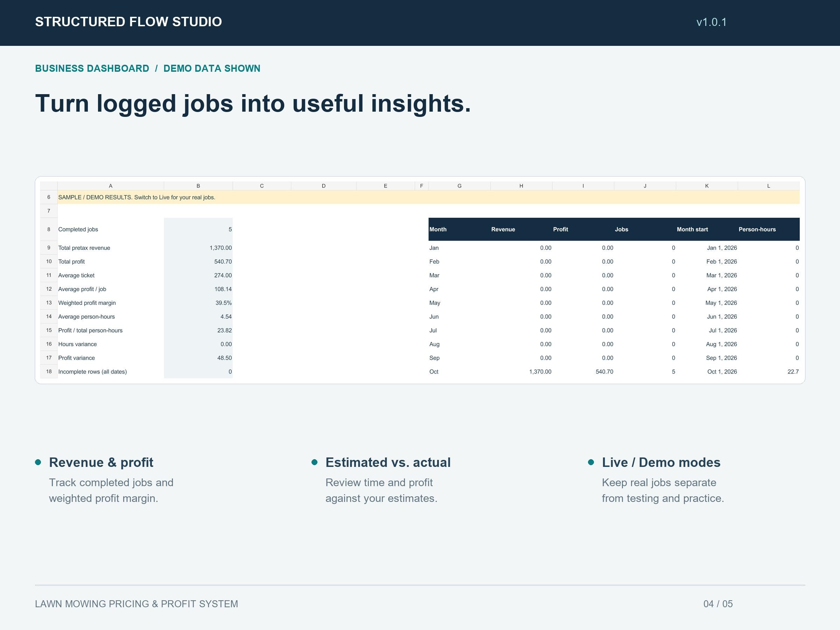Click the 04 / 05 page indicator
This screenshot has height=630, width=840.
[x=718, y=604]
